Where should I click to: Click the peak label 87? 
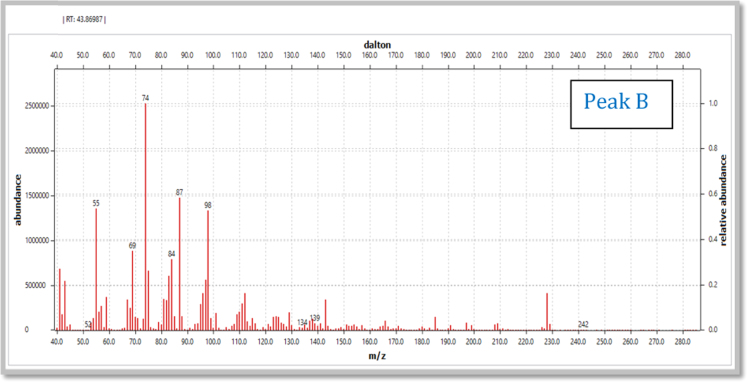click(180, 192)
